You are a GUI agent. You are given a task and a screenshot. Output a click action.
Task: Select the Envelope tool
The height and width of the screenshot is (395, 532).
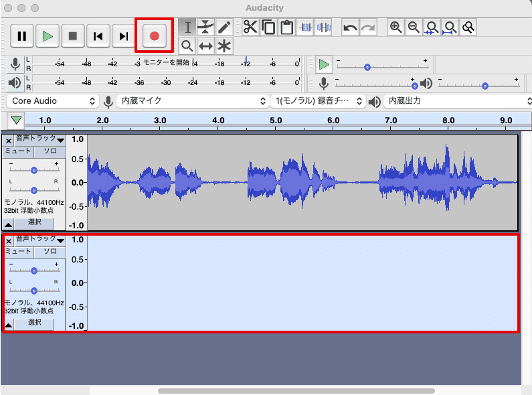[205, 27]
